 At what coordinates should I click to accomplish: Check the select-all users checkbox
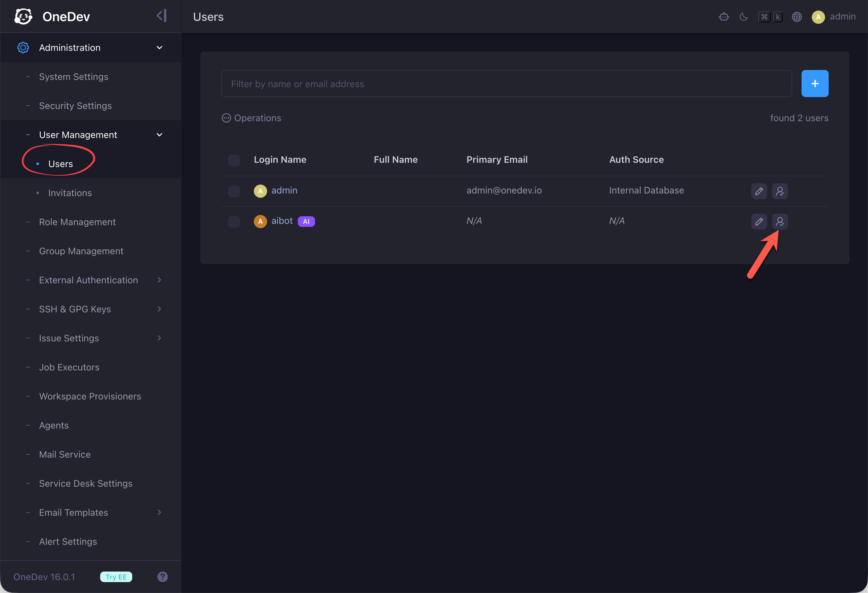(234, 160)
